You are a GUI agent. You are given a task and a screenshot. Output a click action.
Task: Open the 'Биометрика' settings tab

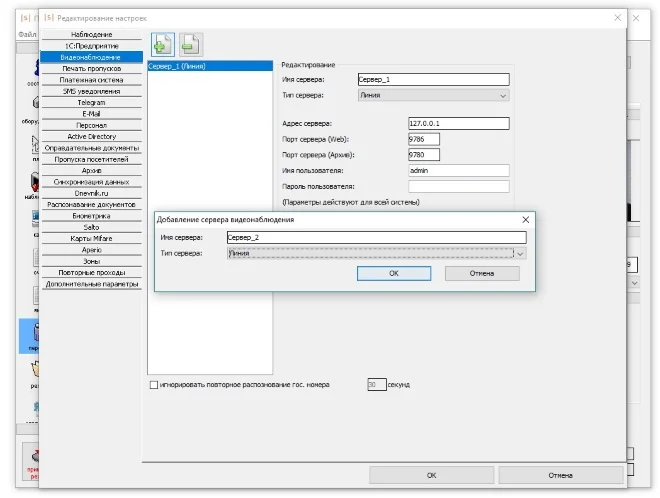coord(92,215)
